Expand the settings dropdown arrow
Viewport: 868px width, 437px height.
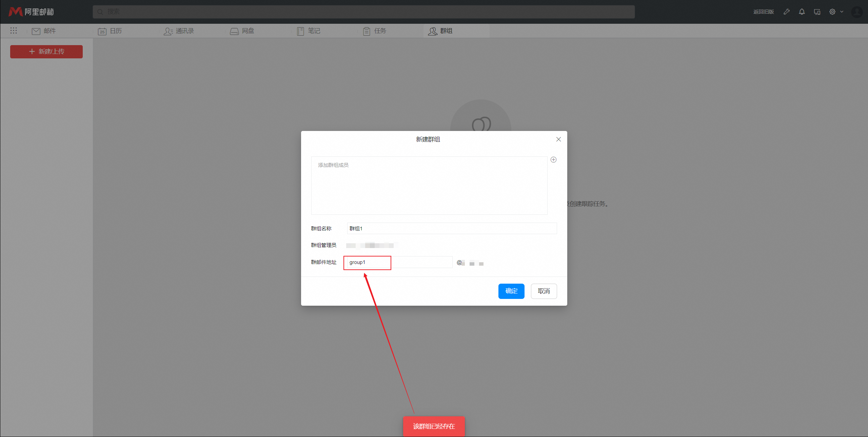coord(842,12)
